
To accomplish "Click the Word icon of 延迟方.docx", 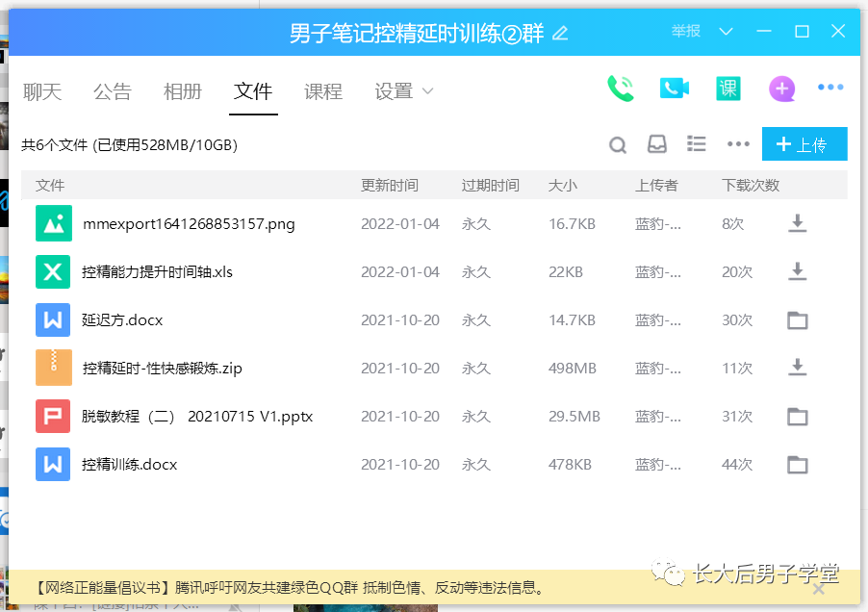I will click(53, 319).
